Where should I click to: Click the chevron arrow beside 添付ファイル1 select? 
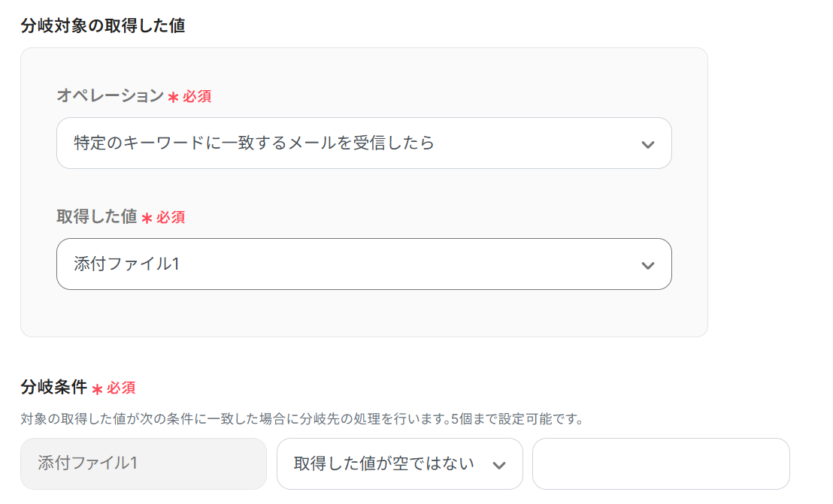coord(647,265)
